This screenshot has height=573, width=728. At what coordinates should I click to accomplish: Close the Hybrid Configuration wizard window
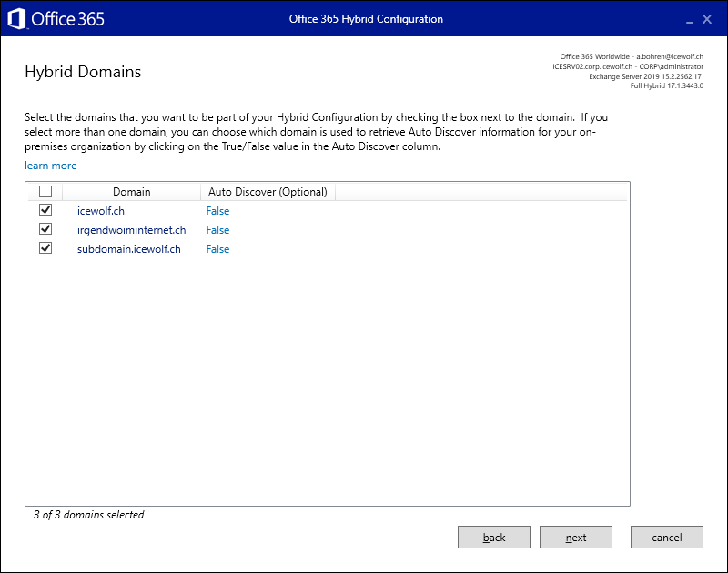pyautogui.click(x=707, y=19)
